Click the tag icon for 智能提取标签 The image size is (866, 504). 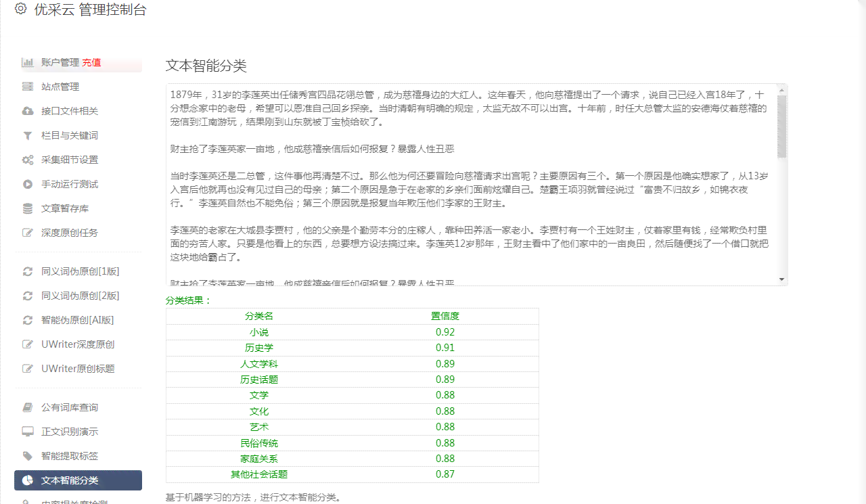pos(28,456)
